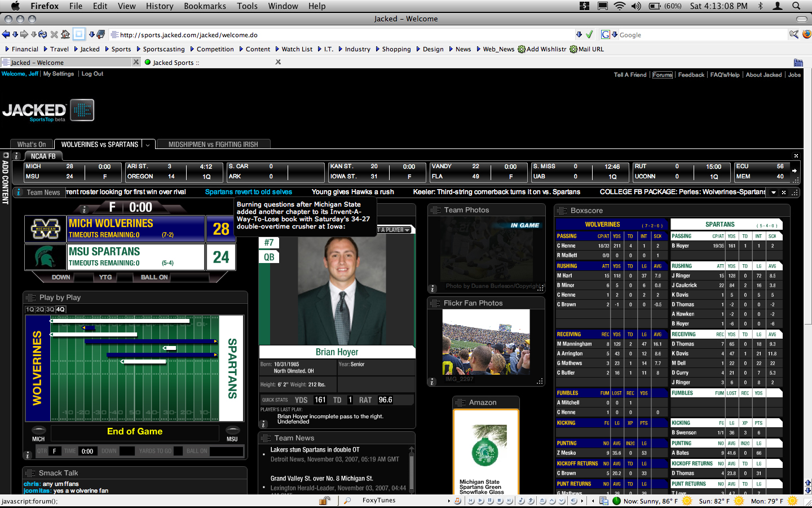The width and height of the screenshot is (812, 508).
Task: Click the Stop loading X icon
Action: [54, 34]
